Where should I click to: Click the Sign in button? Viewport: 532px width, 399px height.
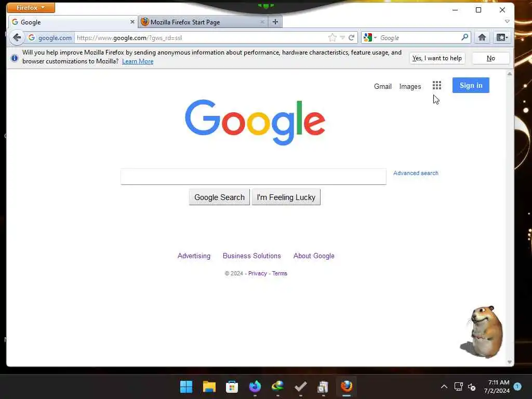tap(471, 85)
